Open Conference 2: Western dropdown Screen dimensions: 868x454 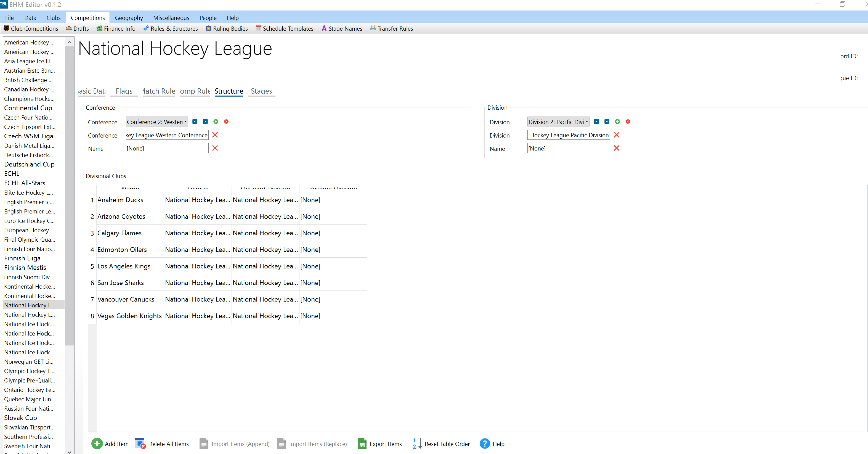pos(157,122)
